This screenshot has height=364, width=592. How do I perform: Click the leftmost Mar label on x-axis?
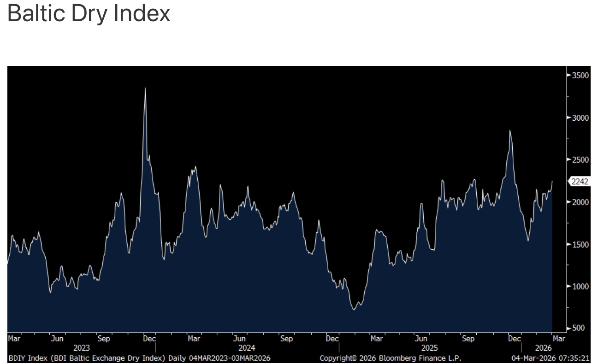(x=14, y=339)
